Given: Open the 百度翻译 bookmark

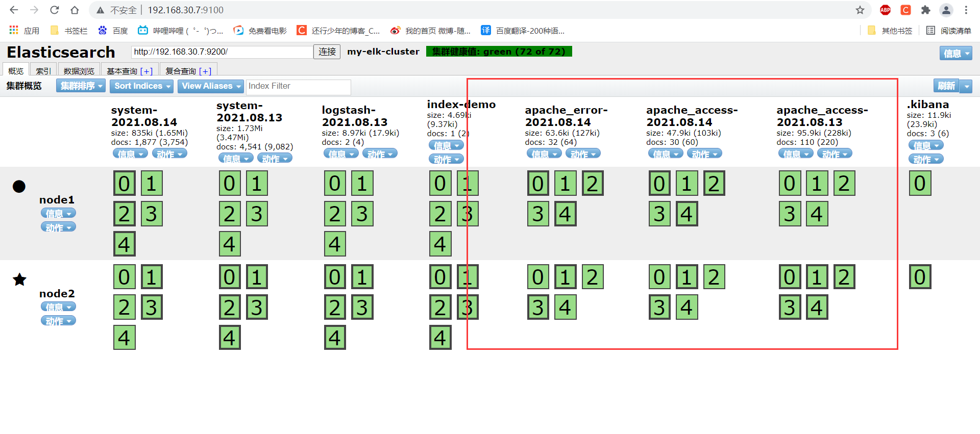Looking at the screenshot, I should pyautogui.click(x=523, y=31).
